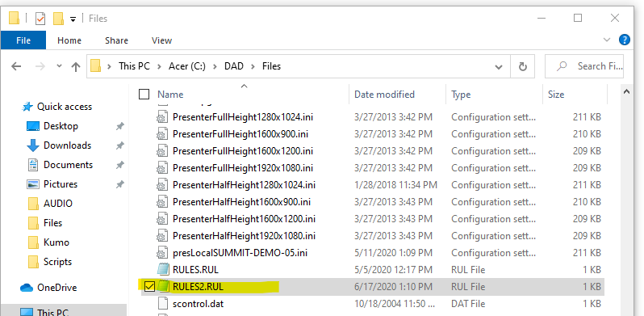Click the Pictures pin icon

[x=119, y=184]
